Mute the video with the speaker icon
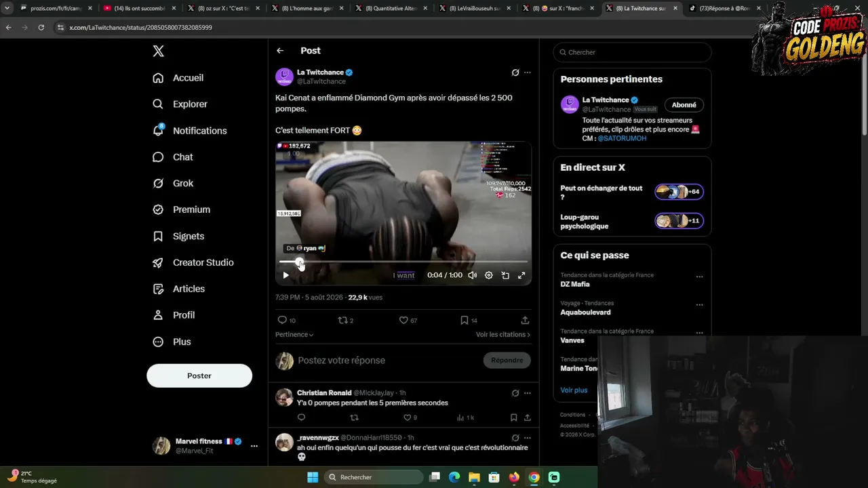Image resolution: width=868 pixels, height=488 pixels. tap(472, 275)
